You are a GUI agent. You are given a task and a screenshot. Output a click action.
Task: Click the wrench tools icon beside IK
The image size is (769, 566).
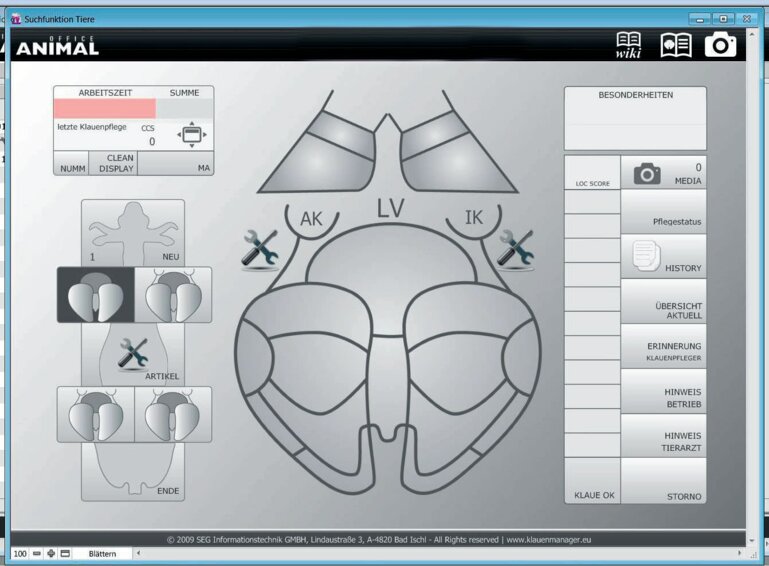(515, 248)
